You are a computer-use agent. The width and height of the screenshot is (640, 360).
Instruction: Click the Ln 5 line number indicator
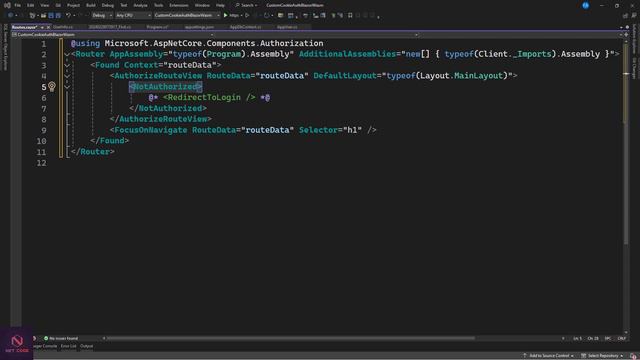pyautogui.click(x=577, y=338)
